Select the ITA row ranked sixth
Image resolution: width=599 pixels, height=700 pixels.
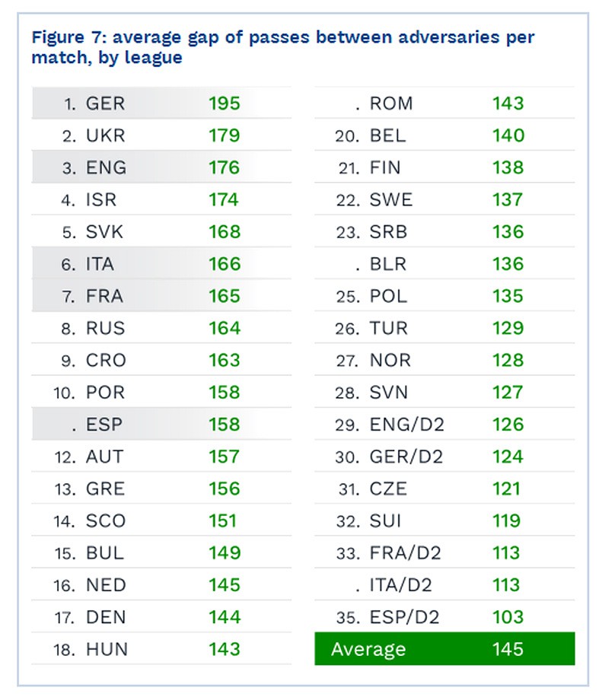(x=161, y=264)
